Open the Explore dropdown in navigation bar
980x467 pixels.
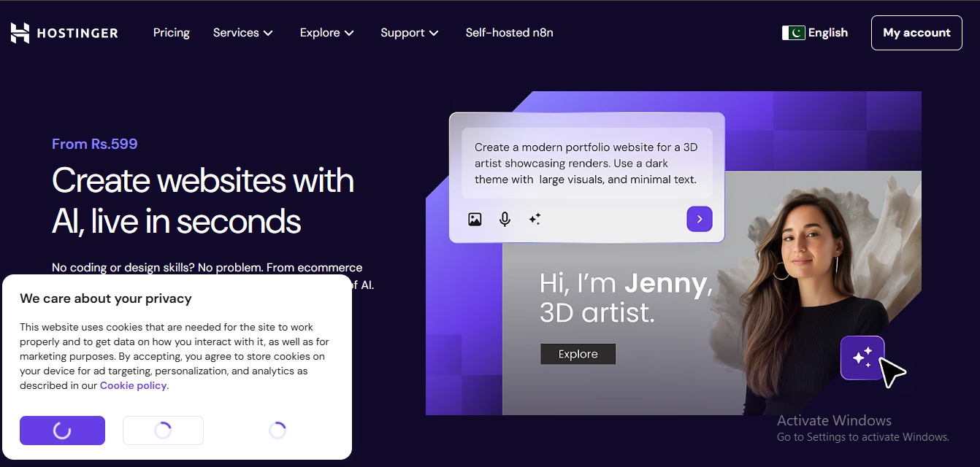[326, 33]
